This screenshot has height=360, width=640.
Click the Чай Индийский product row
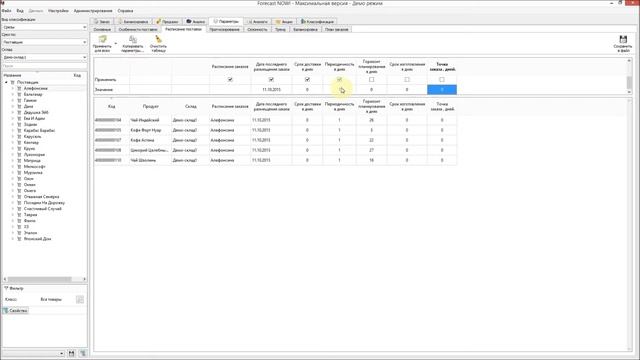[275, 120]
